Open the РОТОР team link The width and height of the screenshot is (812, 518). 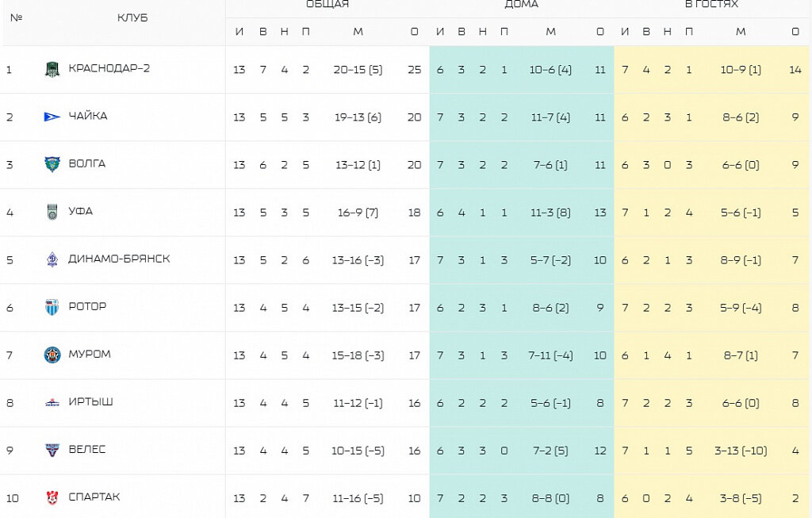click(87, 307)
